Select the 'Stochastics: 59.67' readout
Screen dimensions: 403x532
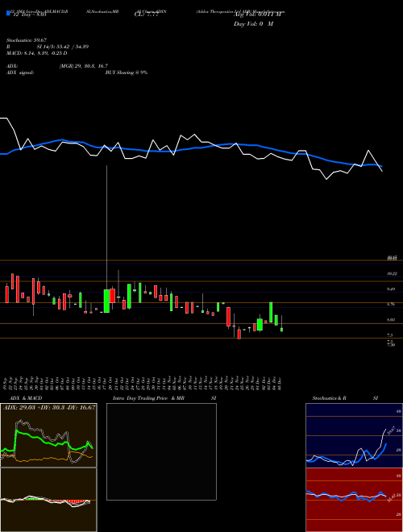click(27, 40)
